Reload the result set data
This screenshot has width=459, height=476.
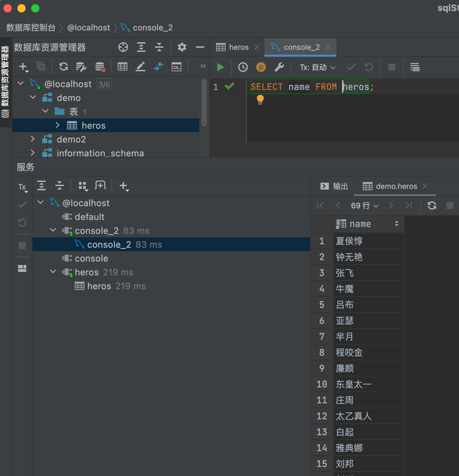pos(432,205)
